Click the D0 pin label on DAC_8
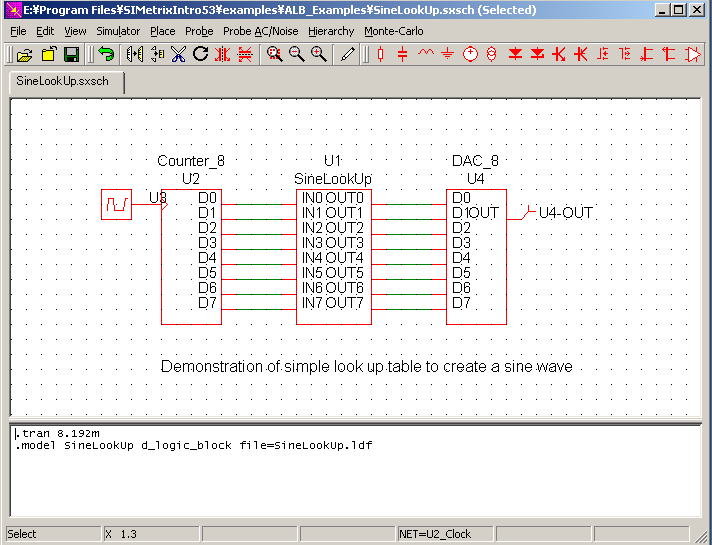 coord(461,198)
